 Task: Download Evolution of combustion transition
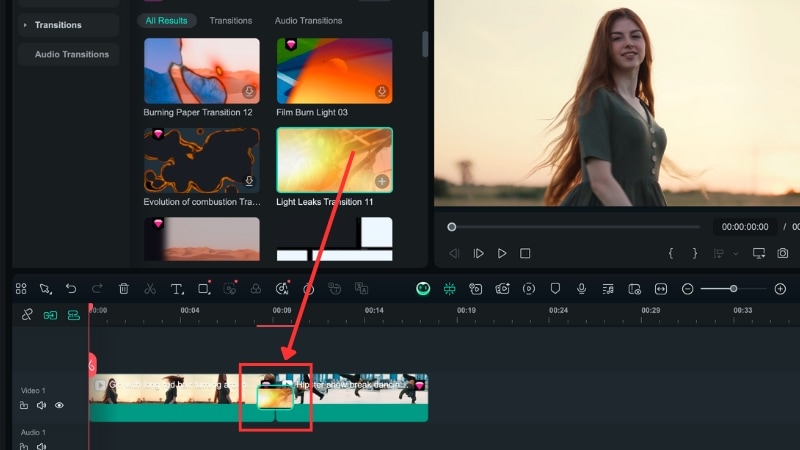tap(249, 181)
